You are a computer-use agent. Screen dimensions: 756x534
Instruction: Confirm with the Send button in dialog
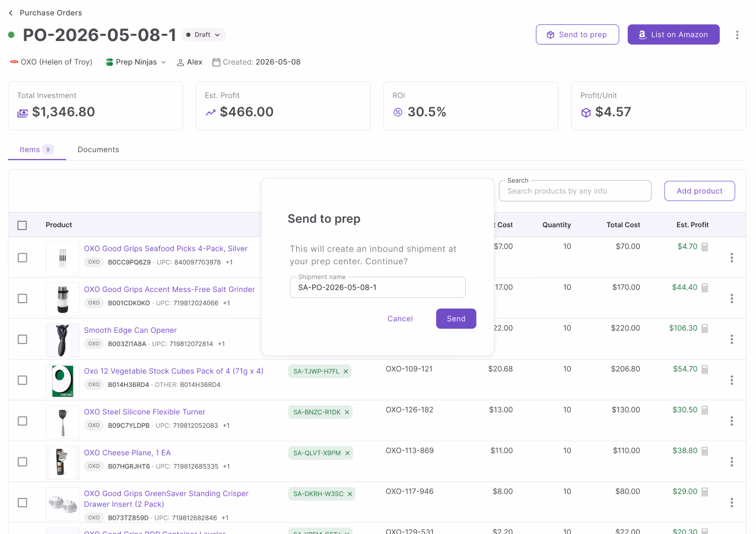456,319
